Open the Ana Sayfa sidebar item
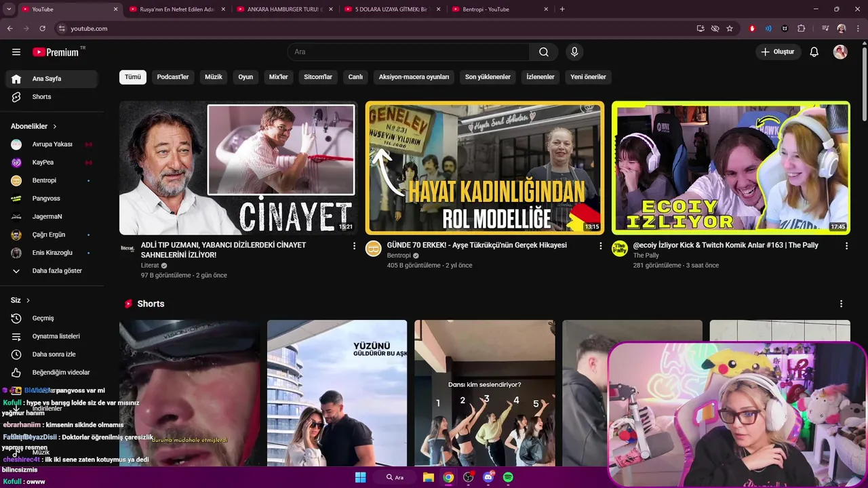This screenshot has width=868, height=488. [x=52, y=79]
